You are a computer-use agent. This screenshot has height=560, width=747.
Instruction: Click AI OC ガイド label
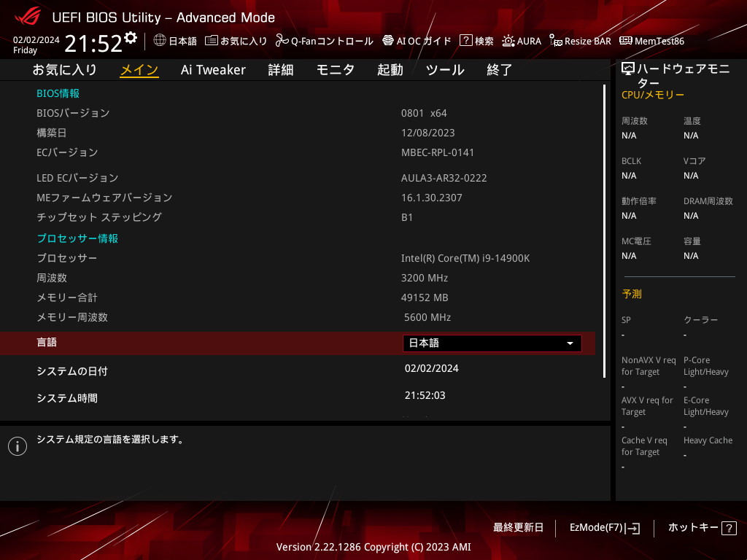[x=424, y=42]
